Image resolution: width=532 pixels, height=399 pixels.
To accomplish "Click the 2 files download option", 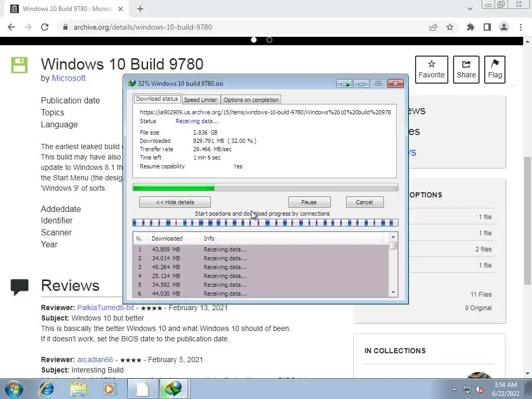I will pos(484,249).
